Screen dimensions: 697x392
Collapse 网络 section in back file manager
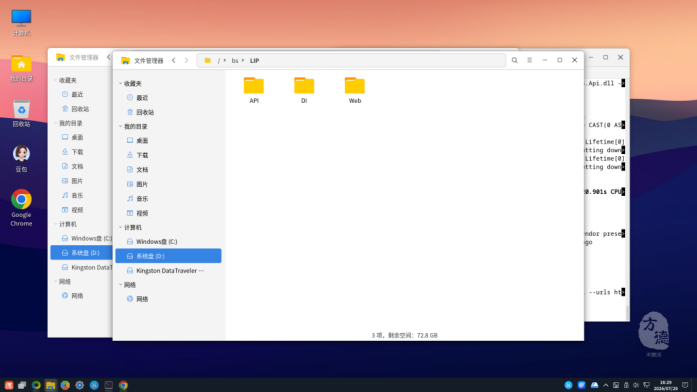click(x=56, y=282)
